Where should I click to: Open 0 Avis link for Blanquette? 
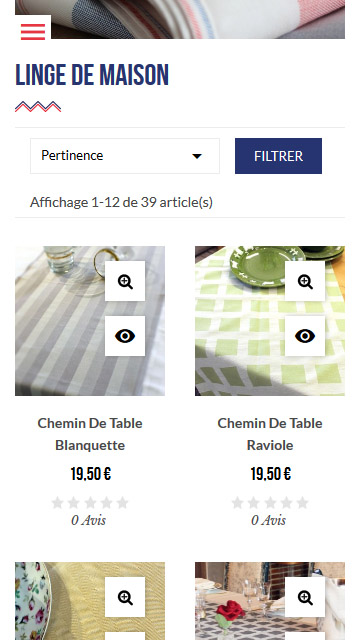click(89, 520)
